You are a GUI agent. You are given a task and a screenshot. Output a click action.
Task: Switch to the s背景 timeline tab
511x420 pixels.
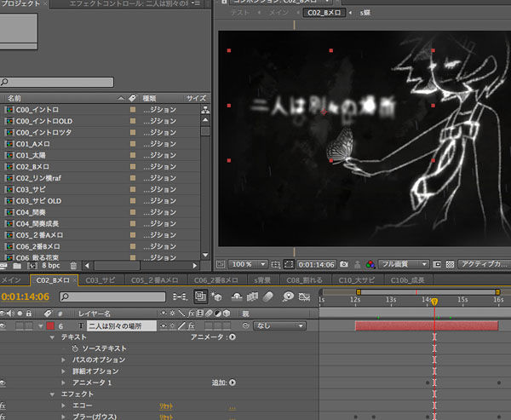coord(262,280)
